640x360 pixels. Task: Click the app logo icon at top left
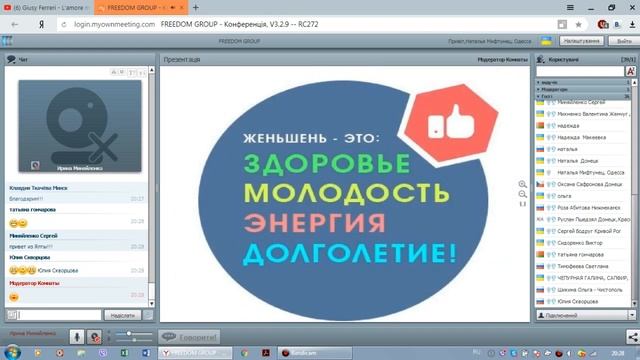coord(7,41)
